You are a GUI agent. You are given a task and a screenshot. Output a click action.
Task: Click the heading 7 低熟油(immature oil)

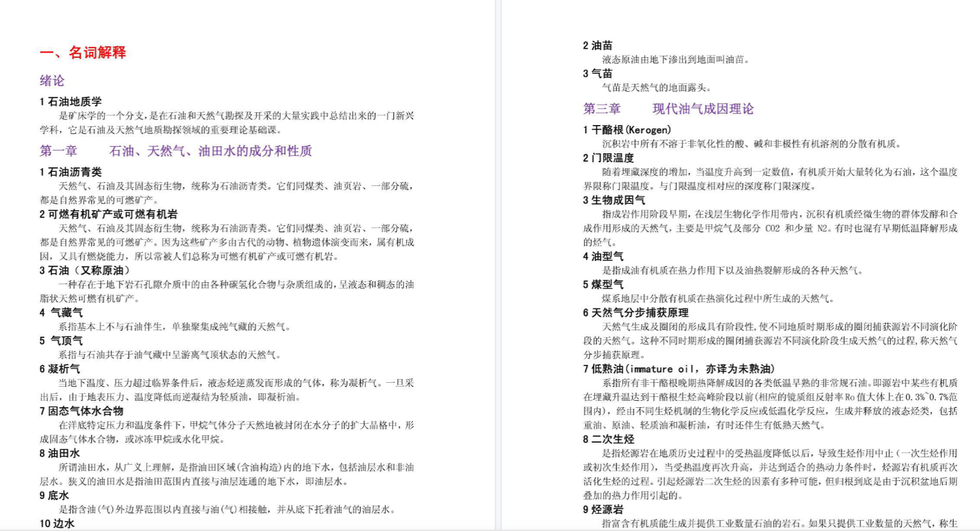[x=679, y=369]
